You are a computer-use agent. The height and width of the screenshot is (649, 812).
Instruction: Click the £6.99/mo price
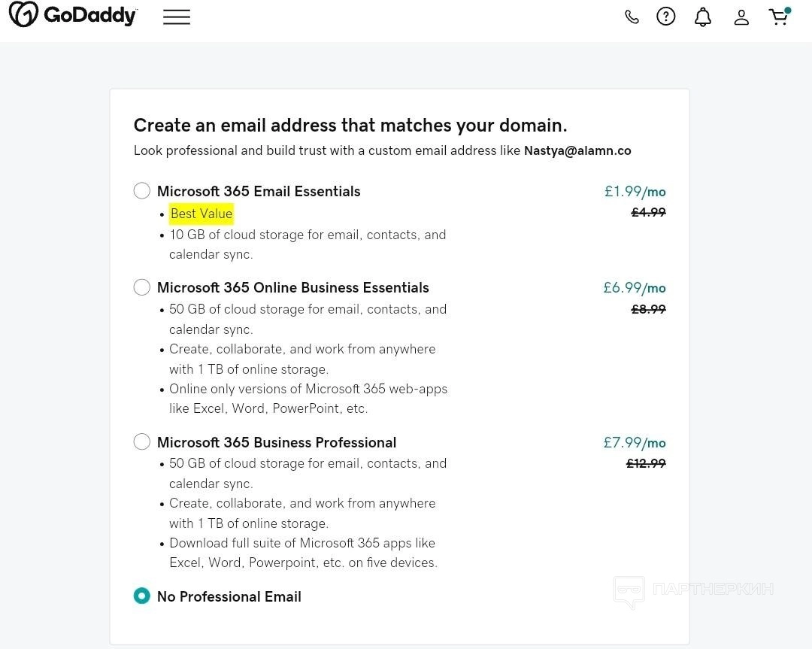click(635, 288)
